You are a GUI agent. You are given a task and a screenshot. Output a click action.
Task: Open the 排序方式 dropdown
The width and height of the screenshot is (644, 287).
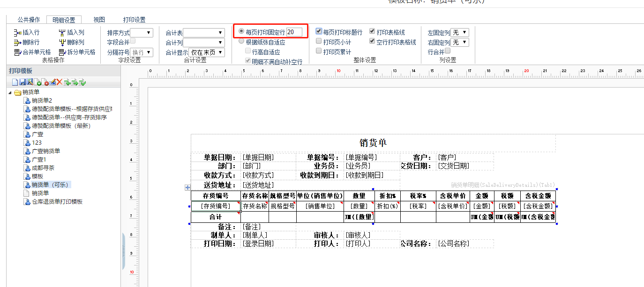pos(142,33)
